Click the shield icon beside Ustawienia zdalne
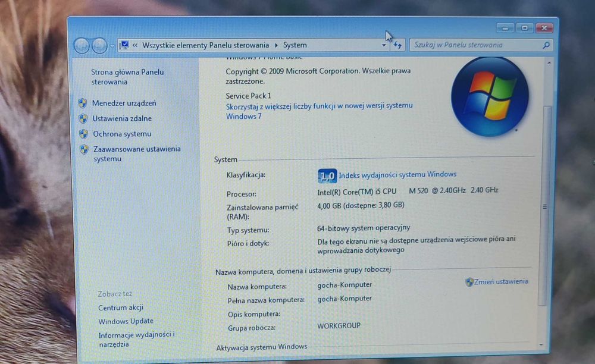 click(x=83, y=119)
